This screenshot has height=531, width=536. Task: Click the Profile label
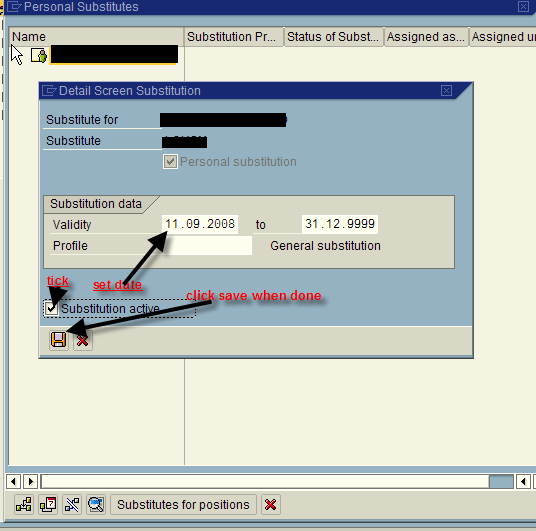click(x=70, y=245)
